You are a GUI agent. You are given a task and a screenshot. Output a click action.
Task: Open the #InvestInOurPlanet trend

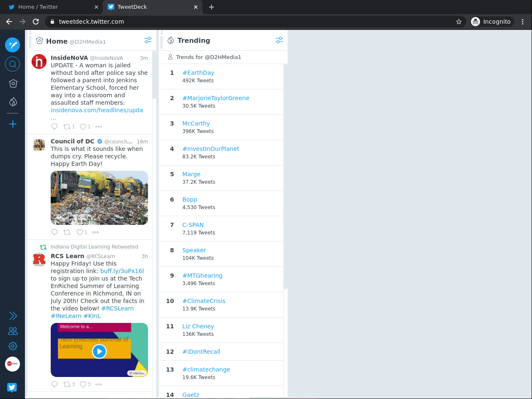pyautogui.click(x=211, y=149)
